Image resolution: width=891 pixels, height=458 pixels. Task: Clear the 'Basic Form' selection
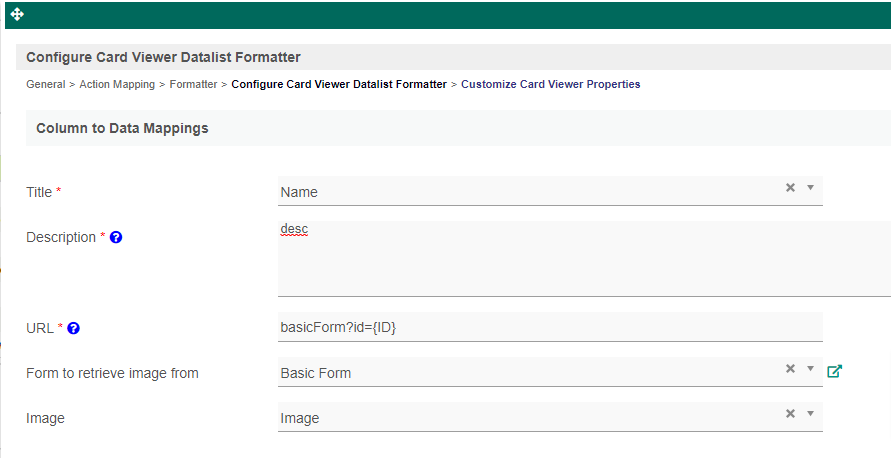coord(790,369)
